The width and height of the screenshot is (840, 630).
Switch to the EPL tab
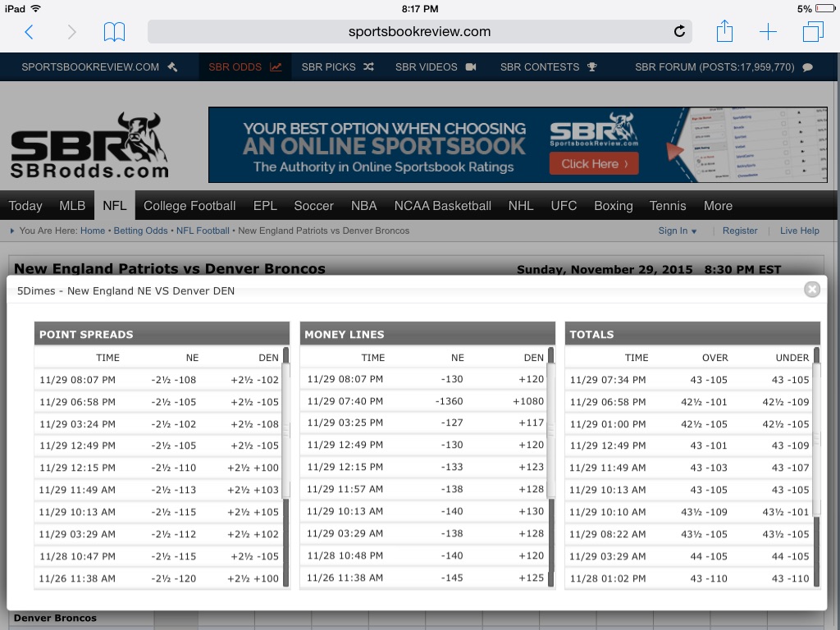[265, 206]
